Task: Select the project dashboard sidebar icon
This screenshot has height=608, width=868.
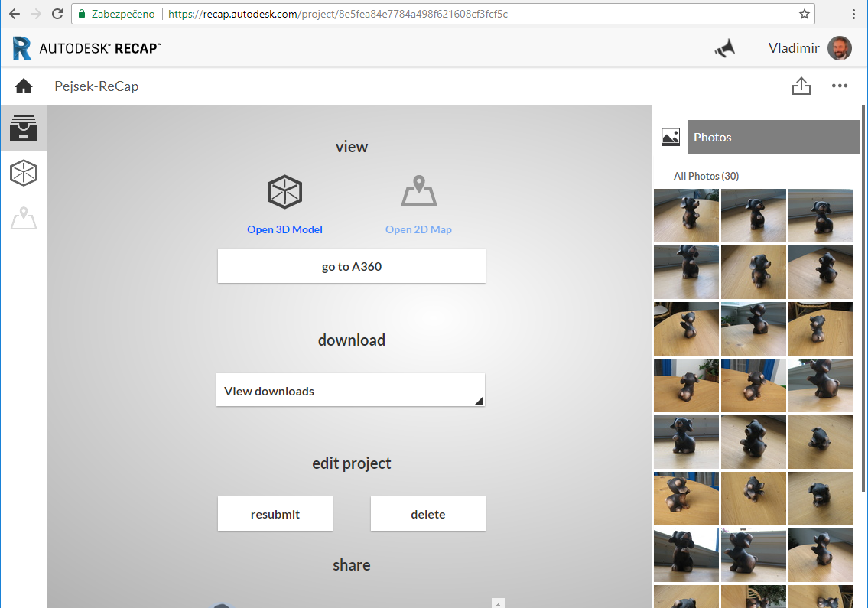Action: click(24, 128)
